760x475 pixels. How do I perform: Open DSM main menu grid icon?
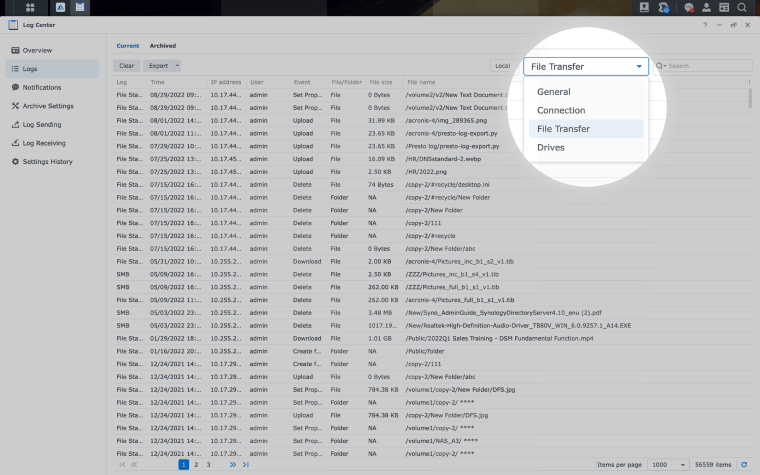[30, 8]
